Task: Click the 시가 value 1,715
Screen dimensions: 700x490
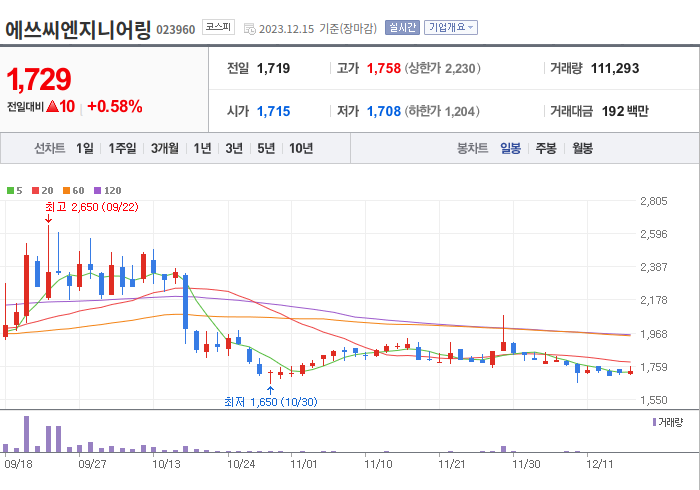Action: tap(273, 111)
